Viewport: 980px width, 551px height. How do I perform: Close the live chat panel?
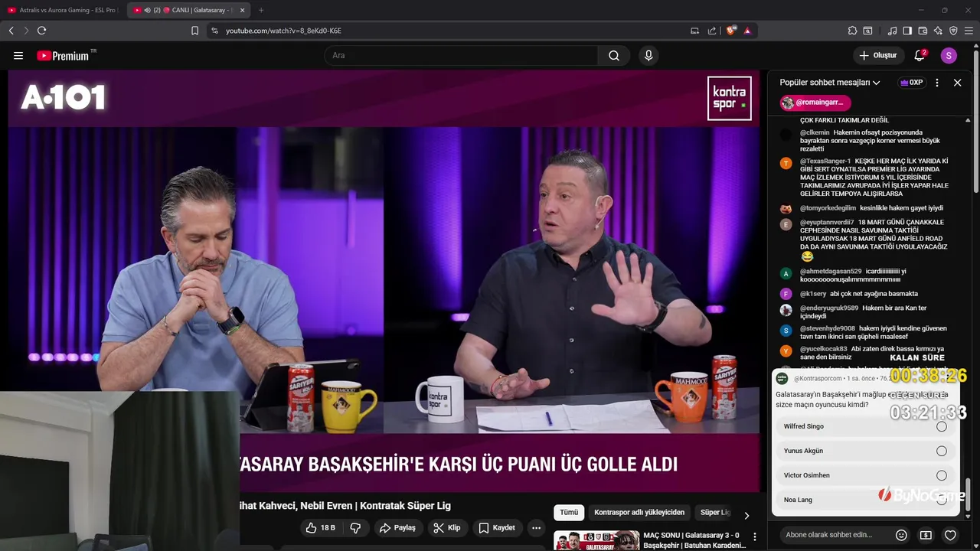(957, 83)
